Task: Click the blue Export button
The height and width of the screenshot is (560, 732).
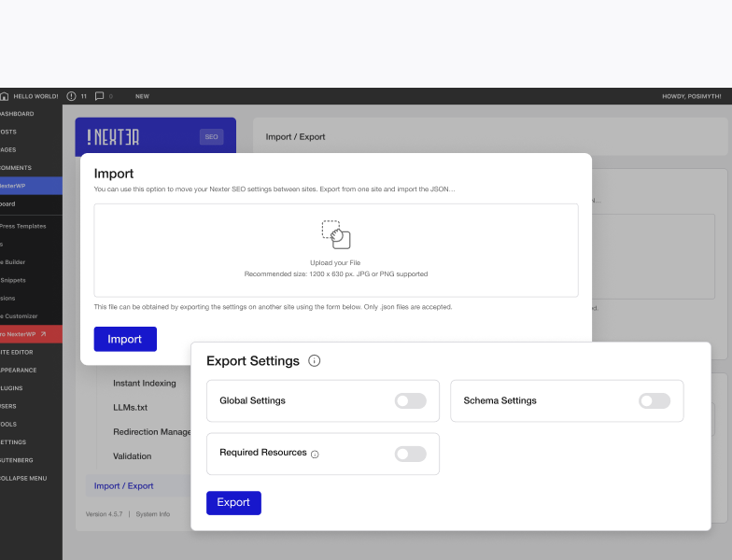Action: [233, 502]
